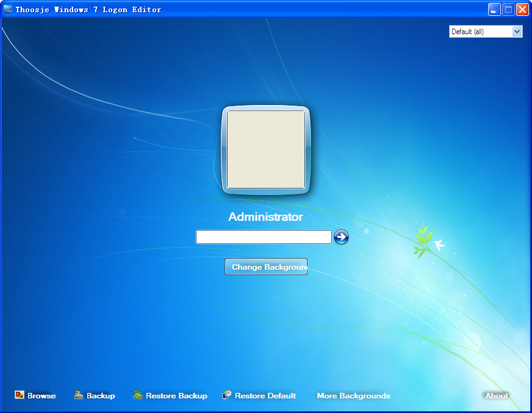This screenshot has width=532, height=413.
Task: Click the Backup icon in bottom bar
Action: coord(79,395)
